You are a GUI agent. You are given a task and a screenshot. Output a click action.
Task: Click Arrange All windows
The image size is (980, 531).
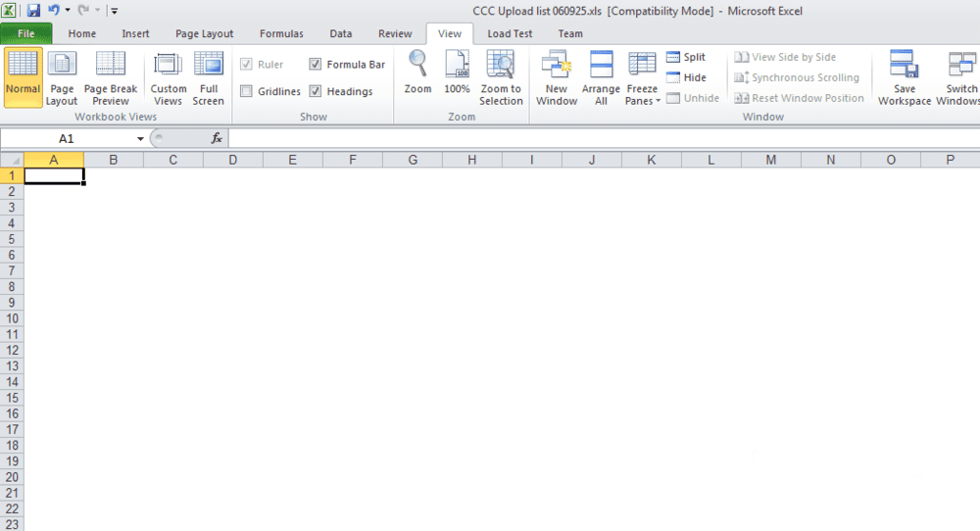click(601, 77)
